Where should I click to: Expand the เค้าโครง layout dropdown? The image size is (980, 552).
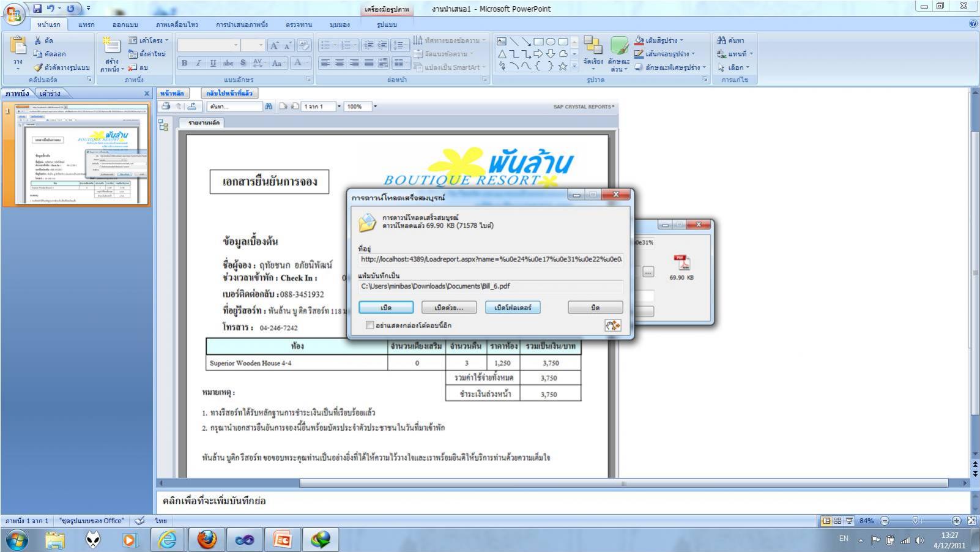coord(148,40)
